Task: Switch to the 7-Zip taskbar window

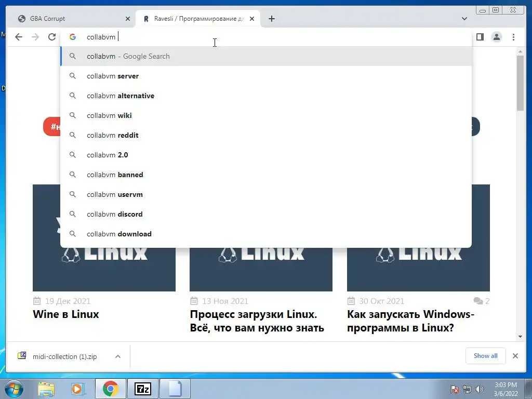Action: point(142,389)
